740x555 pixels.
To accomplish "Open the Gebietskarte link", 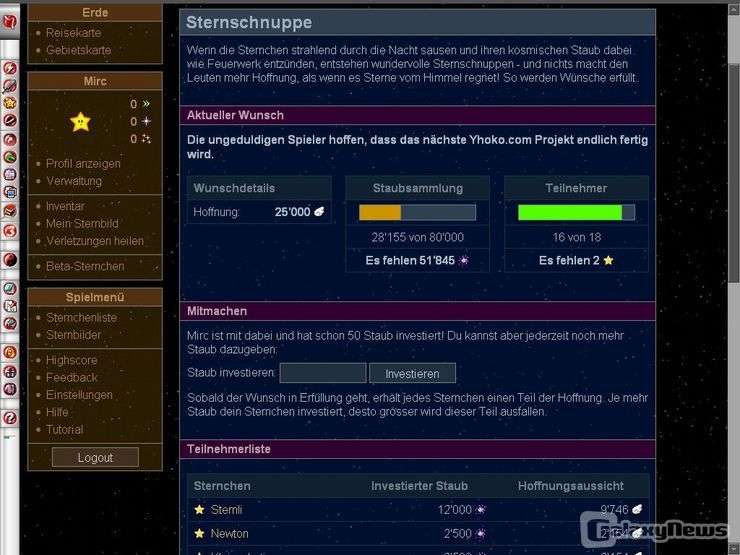I will (x=78, y=50).
